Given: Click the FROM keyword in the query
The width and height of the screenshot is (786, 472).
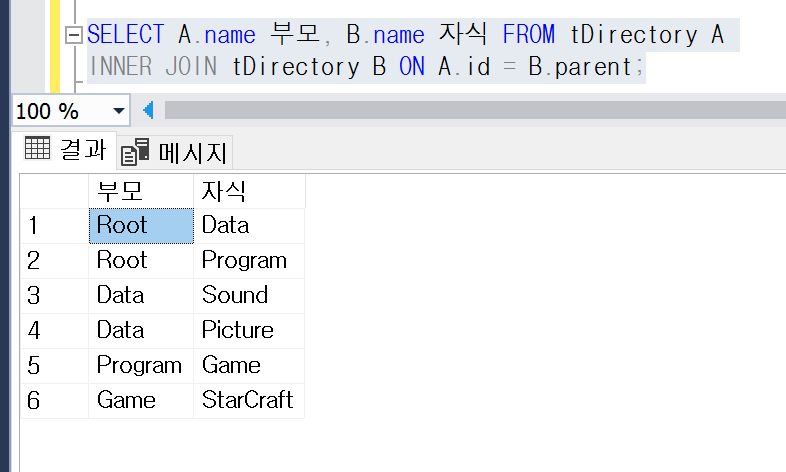Looking at the screenshot, I should tap(529, 35).
